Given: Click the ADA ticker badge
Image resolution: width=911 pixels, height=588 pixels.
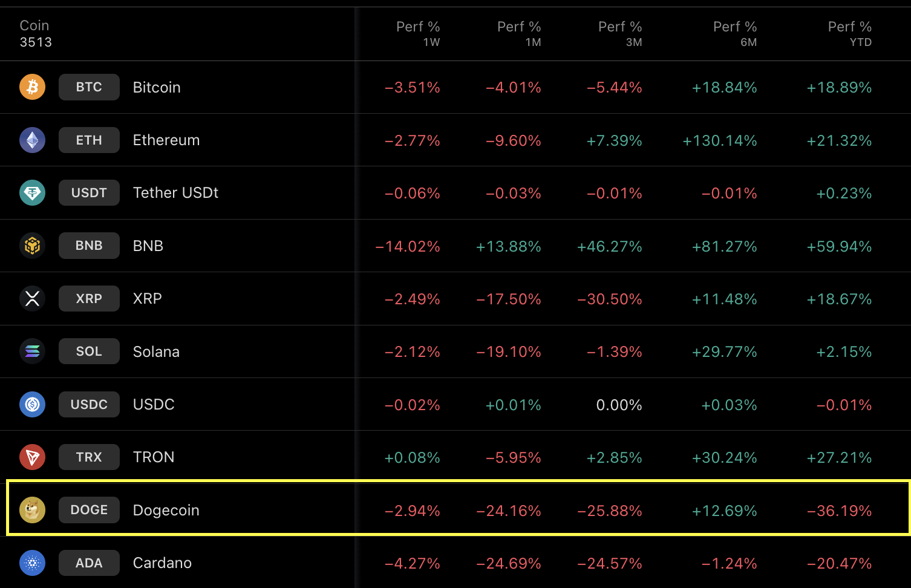Looking at the screenshot, I should tap(89, 563).
